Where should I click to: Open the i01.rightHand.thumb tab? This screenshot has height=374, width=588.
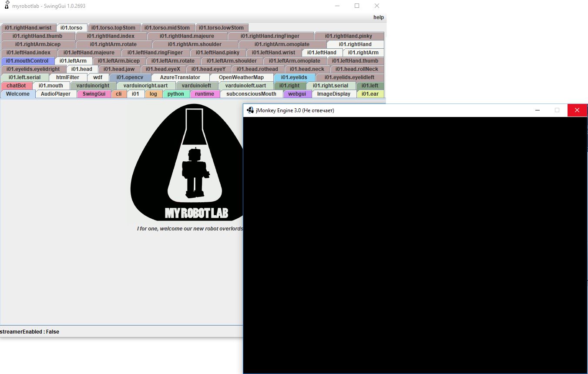[x=37, y=36]
